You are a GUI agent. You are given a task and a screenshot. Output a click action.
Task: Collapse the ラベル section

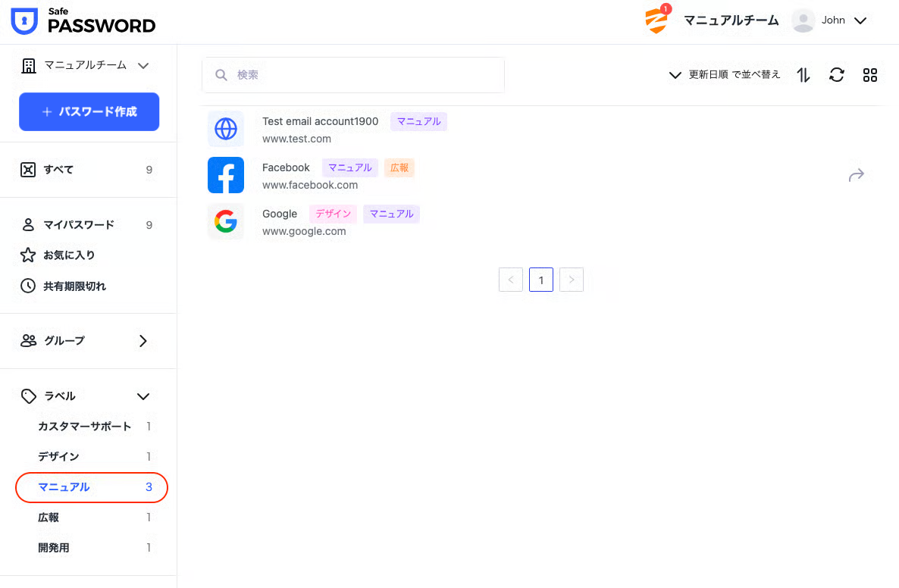tap(143, 396)
